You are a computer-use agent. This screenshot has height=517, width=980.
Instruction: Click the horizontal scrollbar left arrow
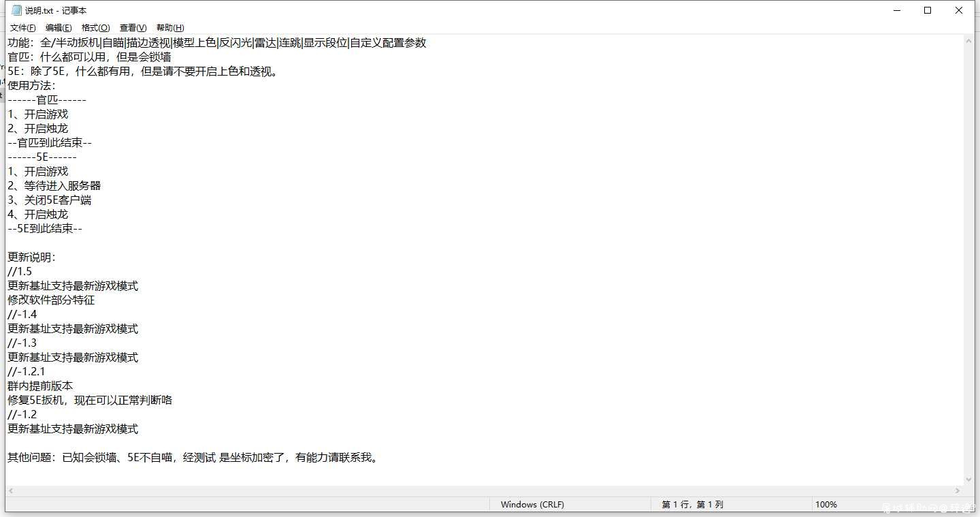pyautogui.click(x=12, y=491)
